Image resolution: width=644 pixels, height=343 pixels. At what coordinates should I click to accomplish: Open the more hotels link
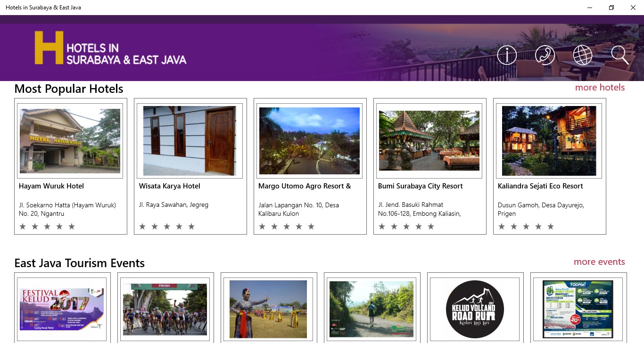(600, 87)
